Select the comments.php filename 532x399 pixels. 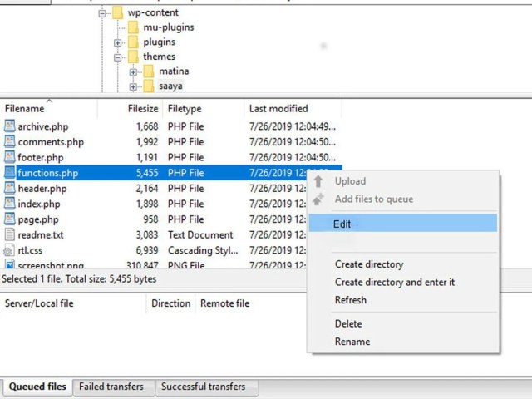[51, 142]
